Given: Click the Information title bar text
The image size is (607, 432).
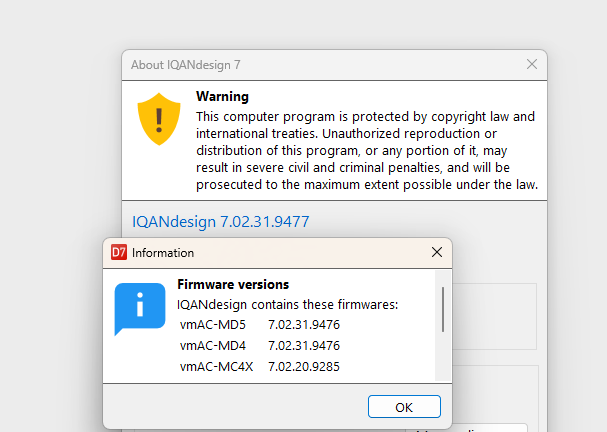Looking at the screenshot, I should (163, 253).
